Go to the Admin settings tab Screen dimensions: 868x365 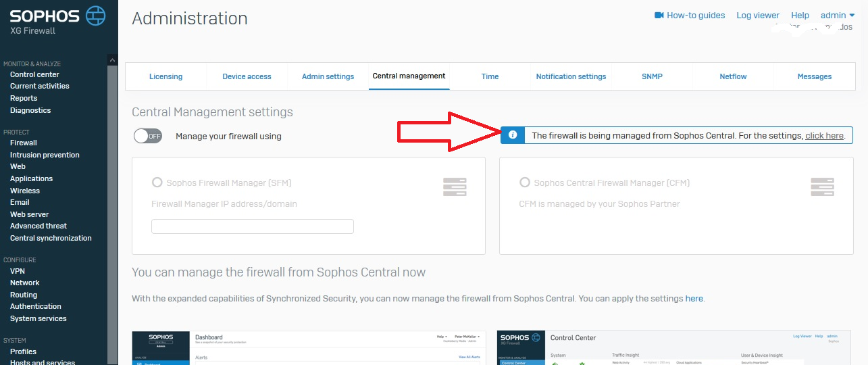[328, 76]
